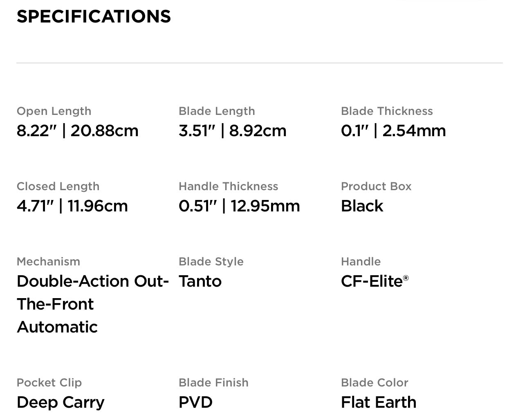Click the Blade Thickness label
The image size is (527, 420).
click(x=387, y=111)
